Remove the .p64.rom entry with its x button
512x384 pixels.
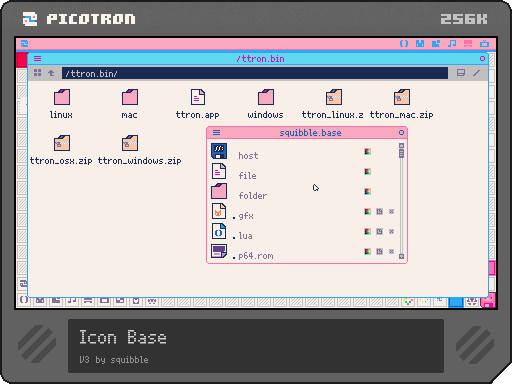tap(391, 252)
